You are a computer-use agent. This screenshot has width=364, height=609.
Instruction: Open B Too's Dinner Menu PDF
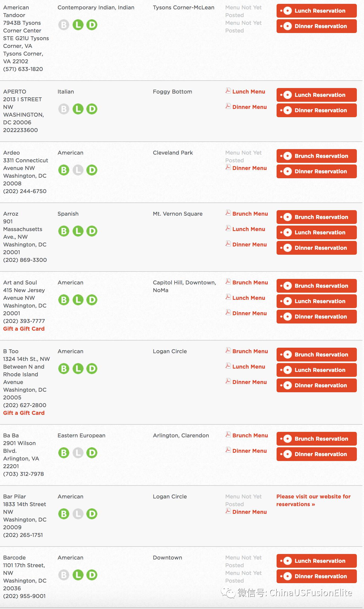point(250,382)
